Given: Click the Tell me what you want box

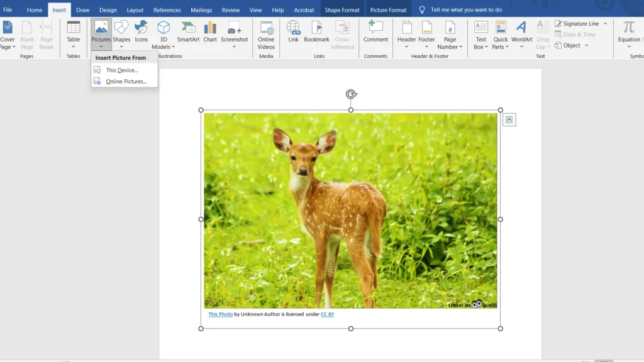Looking at the screenshot, I should click(x=465, y=9).
